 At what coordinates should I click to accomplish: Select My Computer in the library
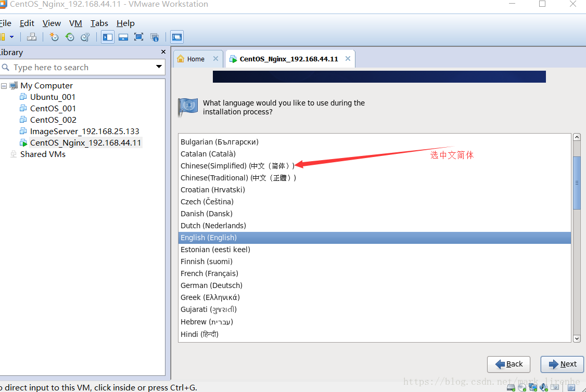46,85
